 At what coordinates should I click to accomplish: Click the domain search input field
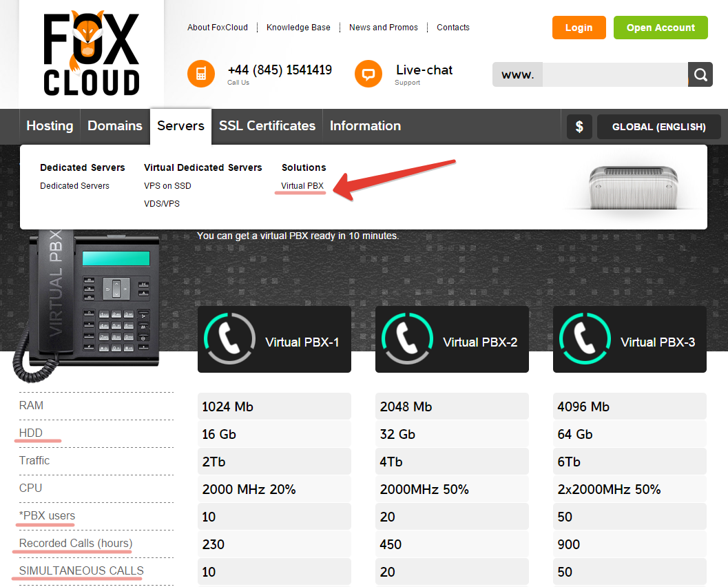click(614, 74)
